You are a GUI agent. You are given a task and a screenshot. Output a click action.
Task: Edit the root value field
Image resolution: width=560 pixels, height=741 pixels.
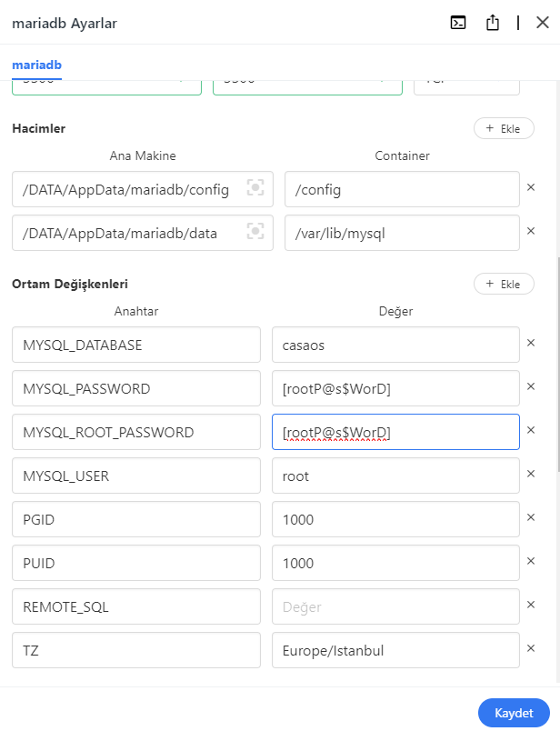(x=395, y=476)
